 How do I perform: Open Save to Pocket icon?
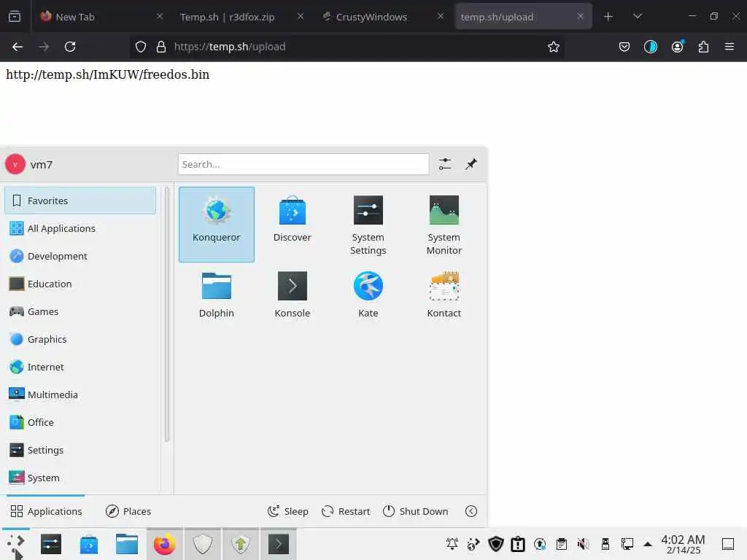(x=624, y=47)
